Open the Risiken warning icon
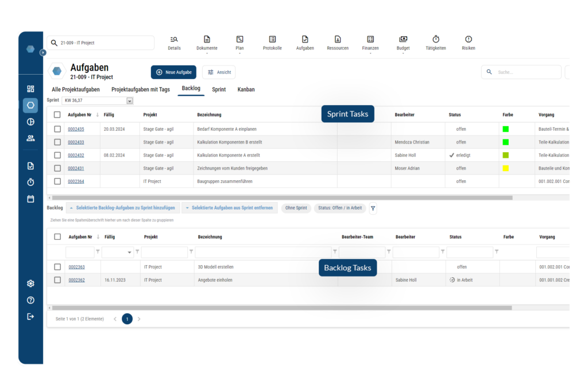 point(469,39)
